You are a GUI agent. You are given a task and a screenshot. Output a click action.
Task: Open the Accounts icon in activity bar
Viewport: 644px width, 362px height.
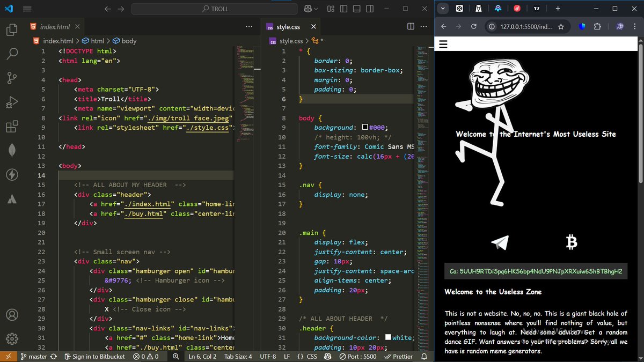tap(12, 315)
